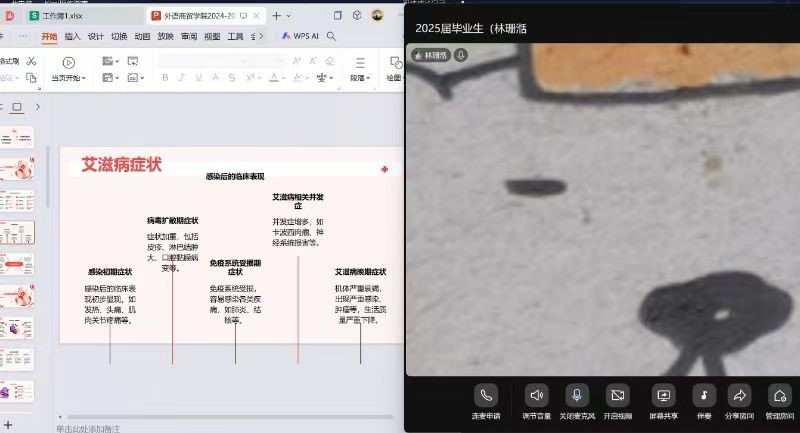Click the 分享房间 share icon
Viewport: 800px width, 433px height.
[x=739, y=395]
